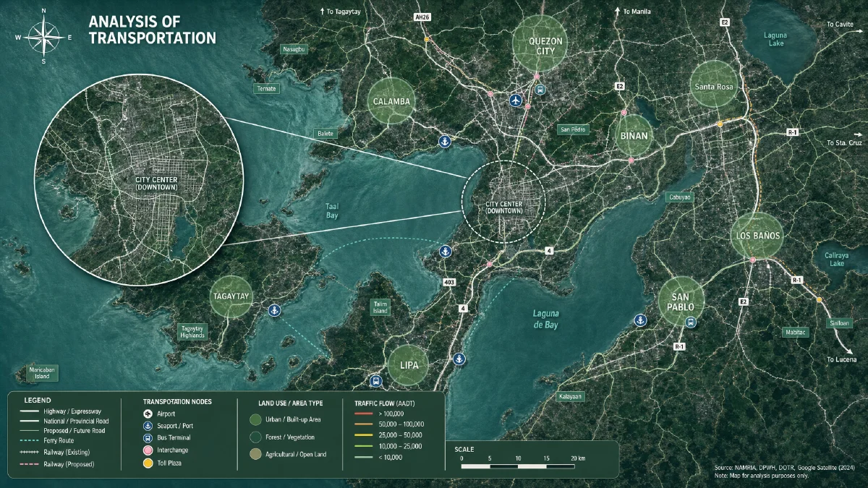Click the seaport icon near Balete
868x488 pixels.
[x=446, y=142]
